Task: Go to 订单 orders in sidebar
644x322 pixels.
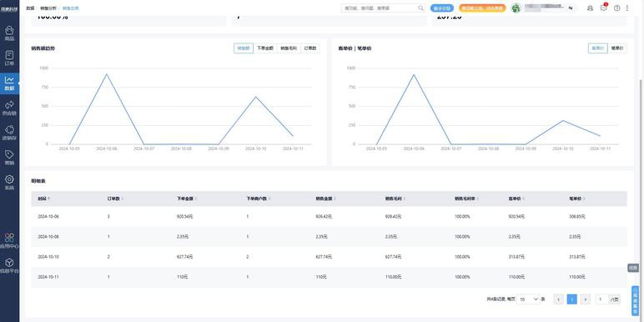Action: (x=9, y=58)
